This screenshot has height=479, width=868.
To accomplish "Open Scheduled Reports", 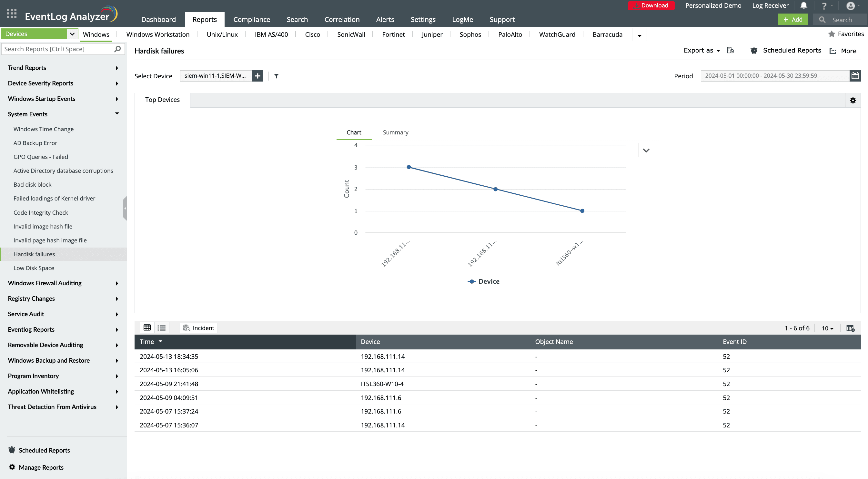I will coord(786,50).
